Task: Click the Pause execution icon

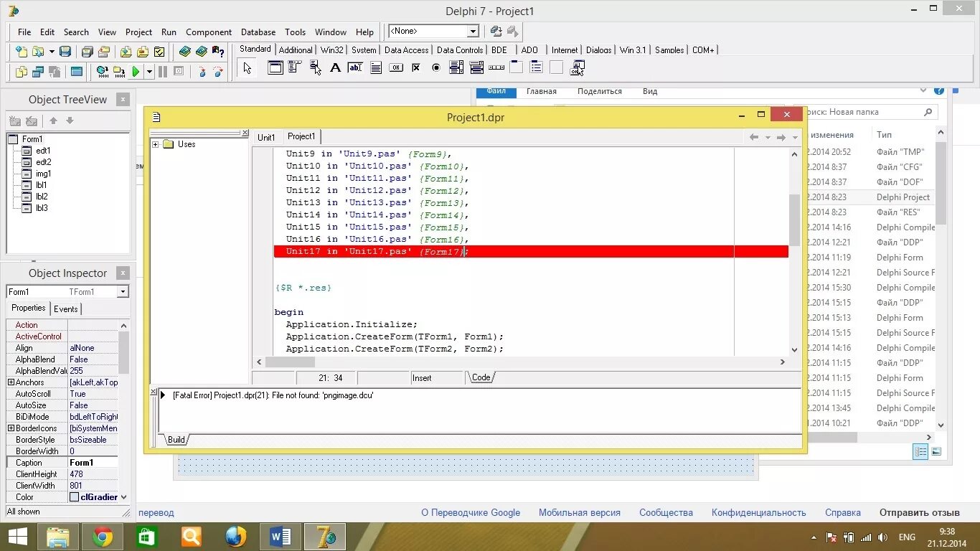Action: 163,71
